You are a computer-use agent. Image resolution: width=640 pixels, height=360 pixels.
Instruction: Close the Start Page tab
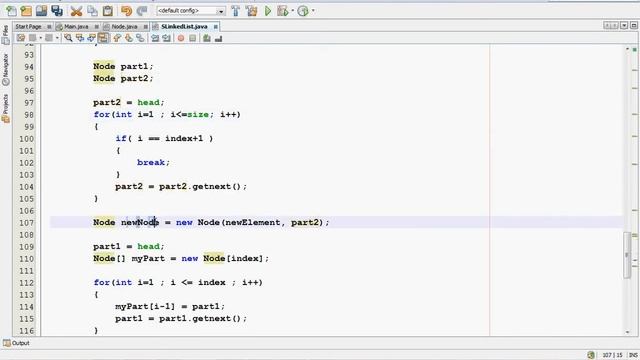[x=49, y=27]
